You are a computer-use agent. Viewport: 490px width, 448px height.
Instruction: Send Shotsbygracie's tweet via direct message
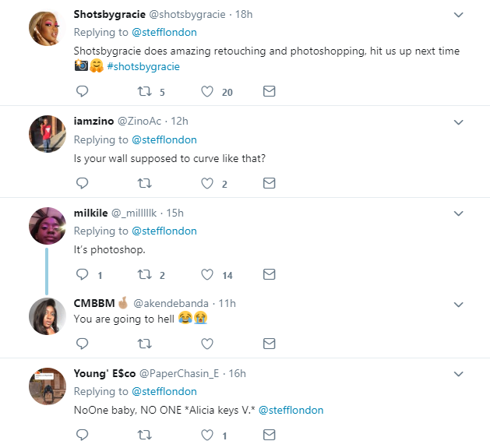(269, 92)
